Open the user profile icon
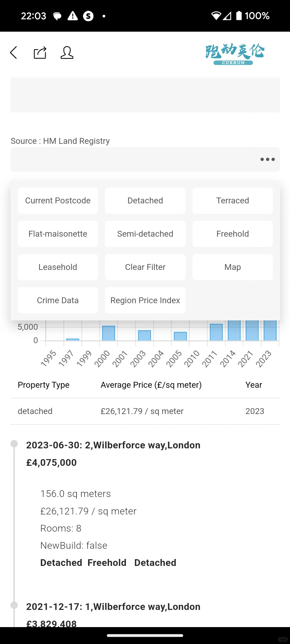 67,53
